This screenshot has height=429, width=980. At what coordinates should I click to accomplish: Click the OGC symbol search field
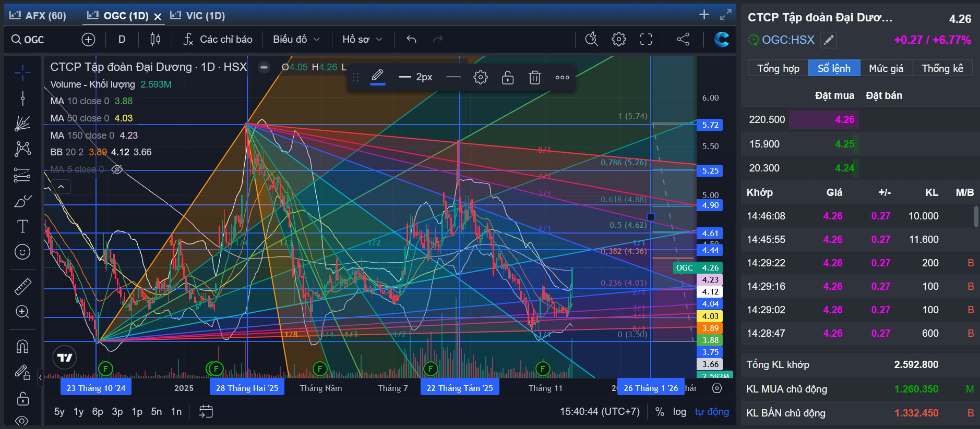pos(34,40)
